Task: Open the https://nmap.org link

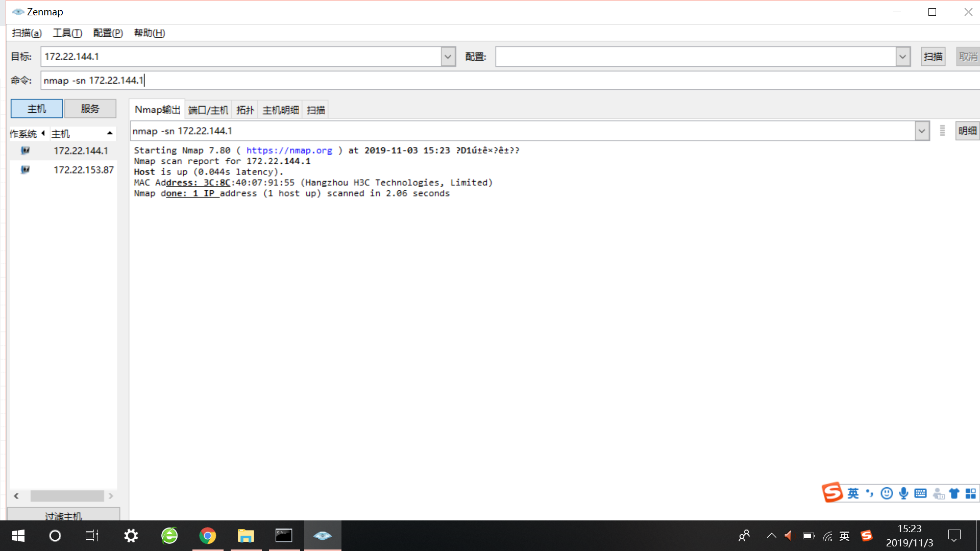Action: coord(289,151)
